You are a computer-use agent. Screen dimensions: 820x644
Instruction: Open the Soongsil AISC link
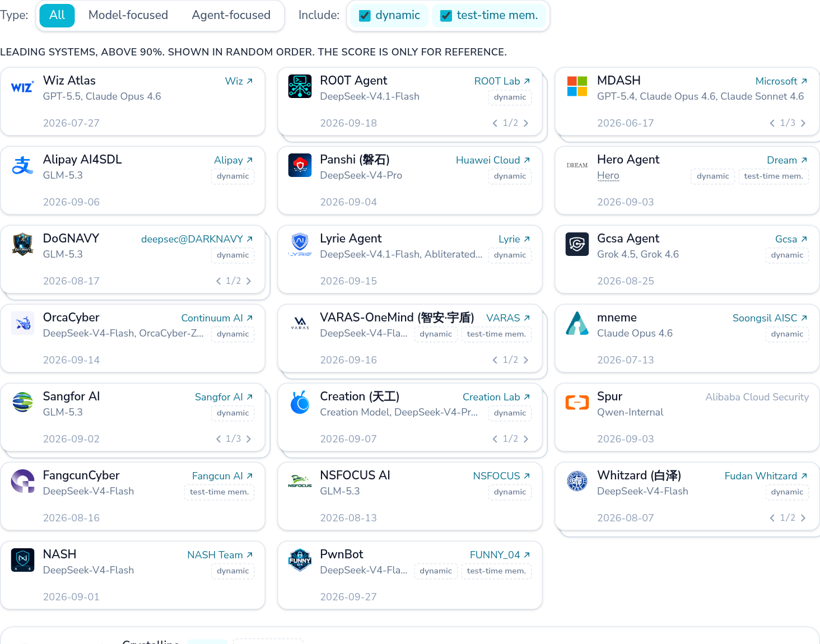(x=770, y=318)
